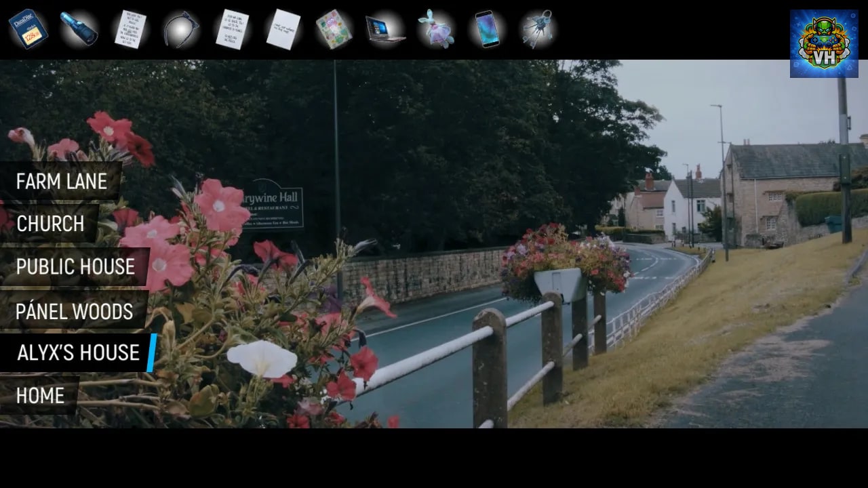Select the laptop inventory item
This screenshot has height=488, width=868.
tap(384, 29)
